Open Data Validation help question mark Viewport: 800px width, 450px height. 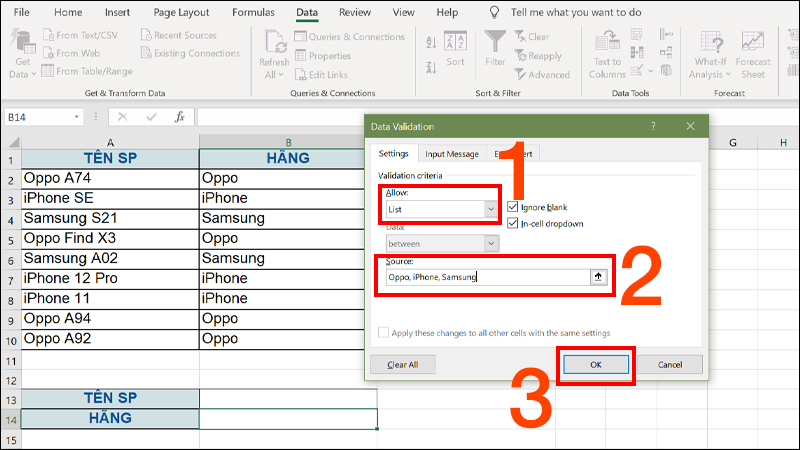tap(653, 126)
